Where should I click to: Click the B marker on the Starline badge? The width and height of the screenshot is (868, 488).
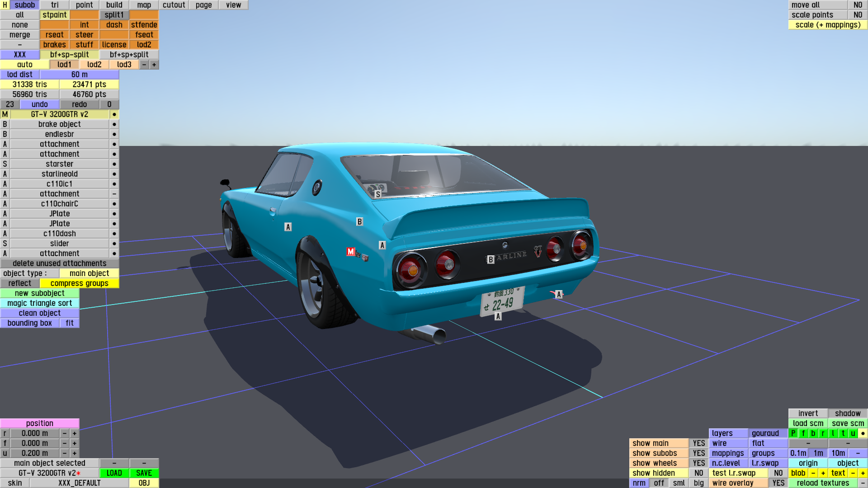[x=491, y=259]
